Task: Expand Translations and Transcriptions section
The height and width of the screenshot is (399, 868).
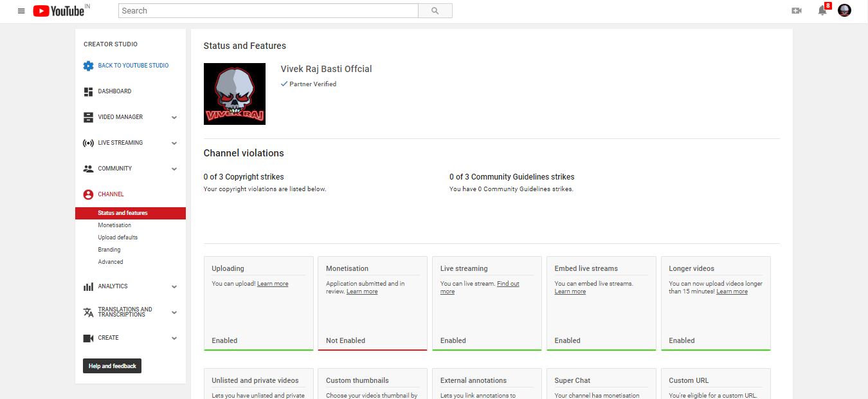Action: point(174,313)
